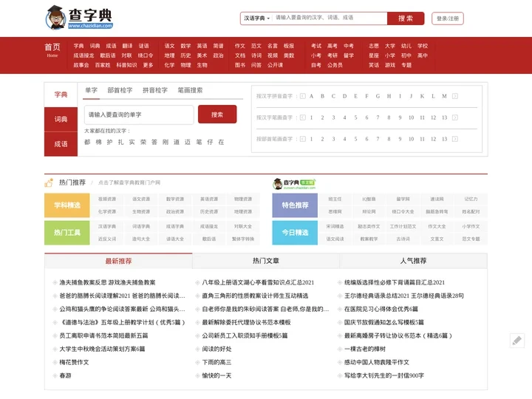Click the 登录/注册 button
The height and width of the screenshot is (399, 532).
coord(448,18)
